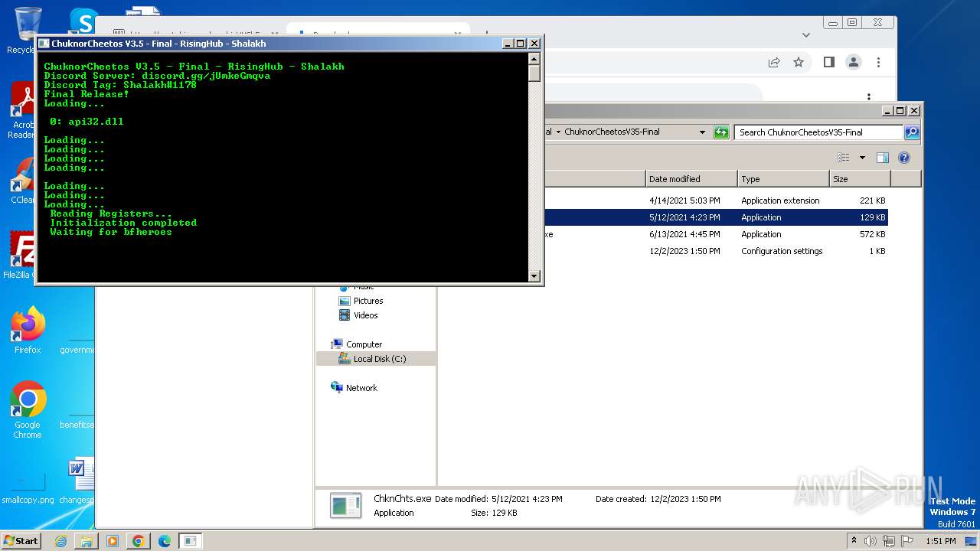The width and height of the screenshot is (980, 551).
Task: Open Videos library in navigation pane
Action: point(358,315)
